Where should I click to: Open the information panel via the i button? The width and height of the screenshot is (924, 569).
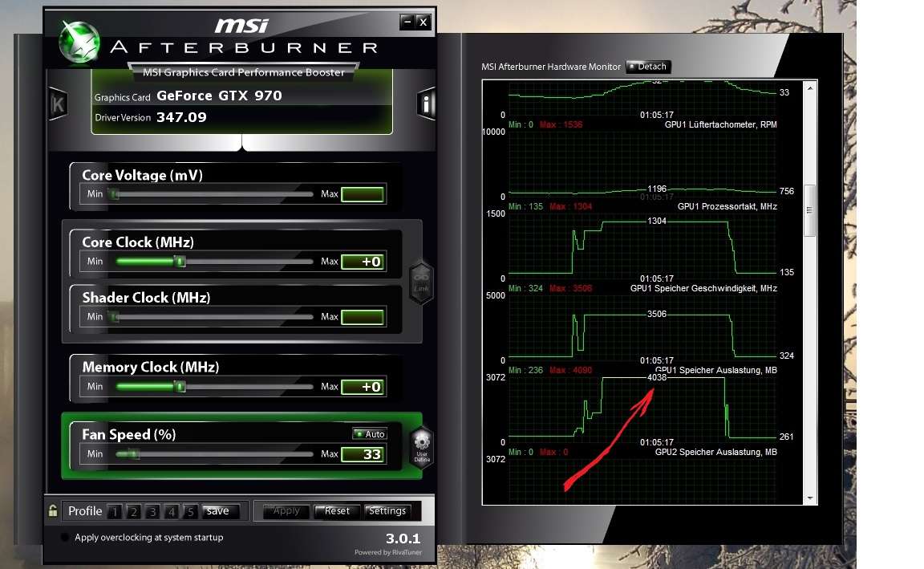click(x=426, y=104)
